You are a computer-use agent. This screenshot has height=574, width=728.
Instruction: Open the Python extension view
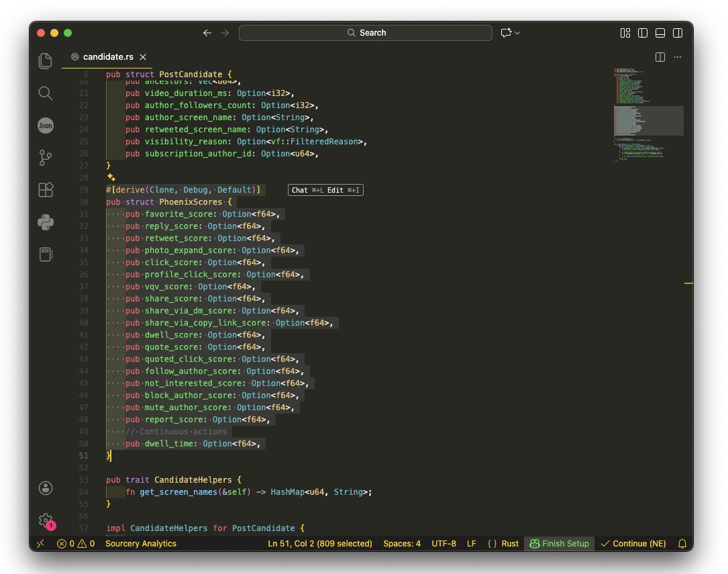click(x=46, y=222)
